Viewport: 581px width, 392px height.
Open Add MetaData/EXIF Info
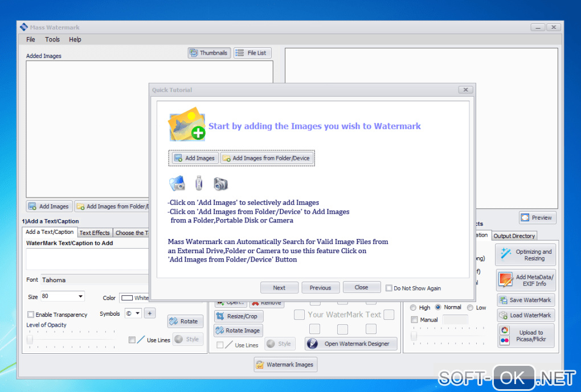(525, 280)
